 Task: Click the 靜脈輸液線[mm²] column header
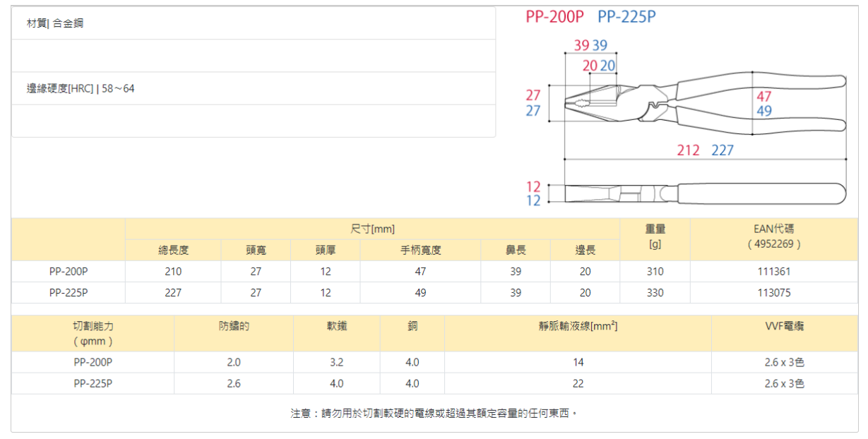pos(578,333)
